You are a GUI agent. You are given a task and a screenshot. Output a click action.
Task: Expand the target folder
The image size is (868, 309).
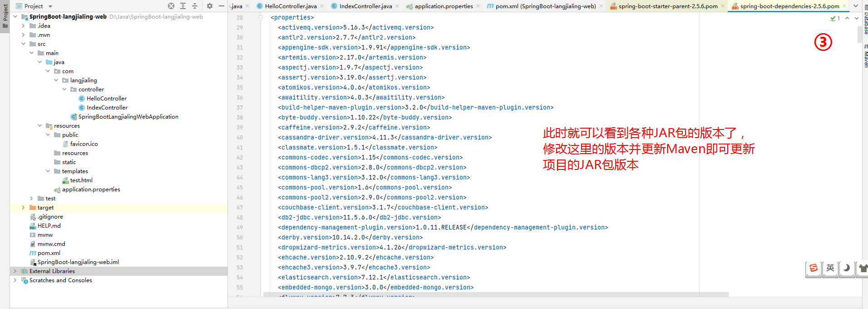pos(23,208)
